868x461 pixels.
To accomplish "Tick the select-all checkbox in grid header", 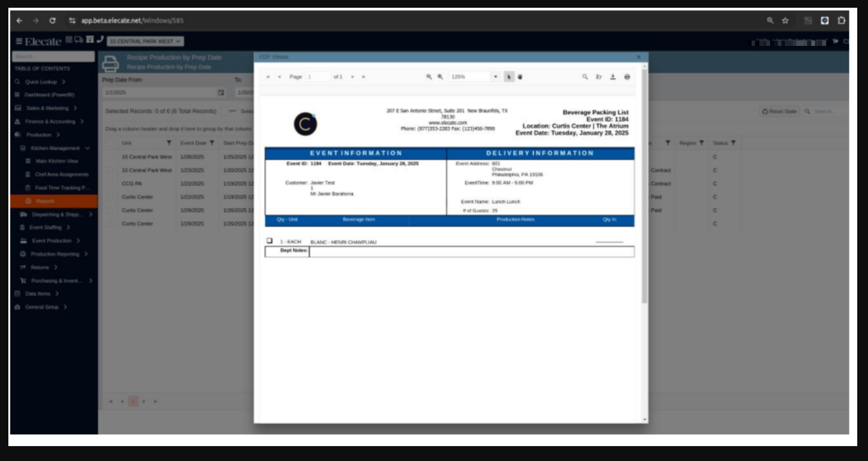I will click(111, 143).
